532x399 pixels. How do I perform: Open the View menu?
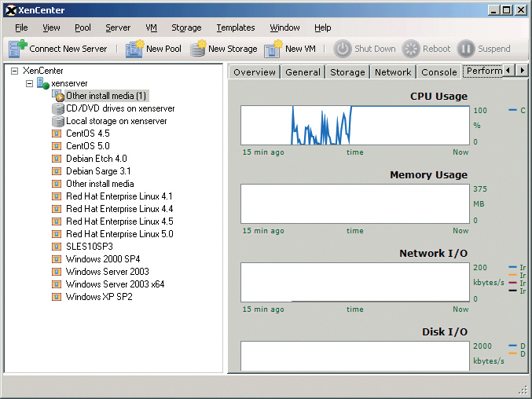[x=51, y=27]
